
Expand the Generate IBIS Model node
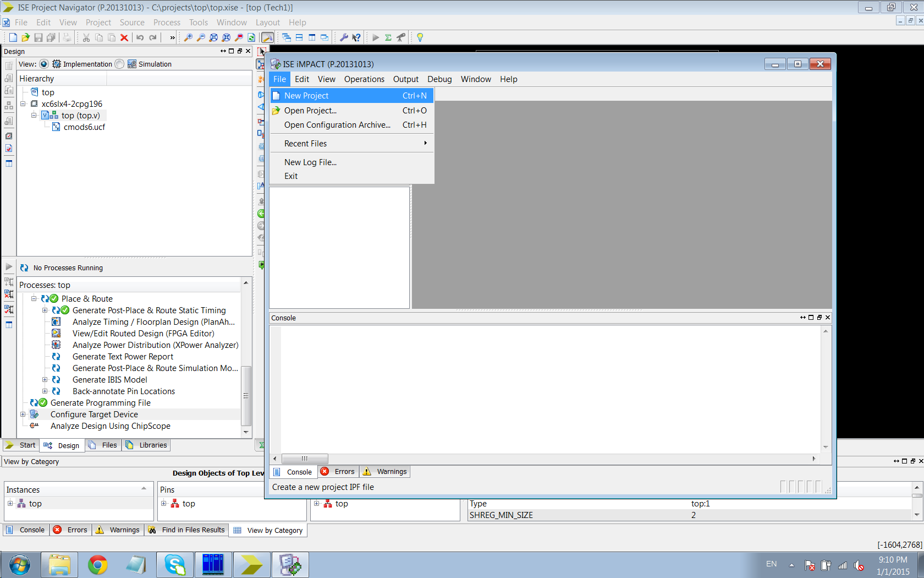[45, 379]
